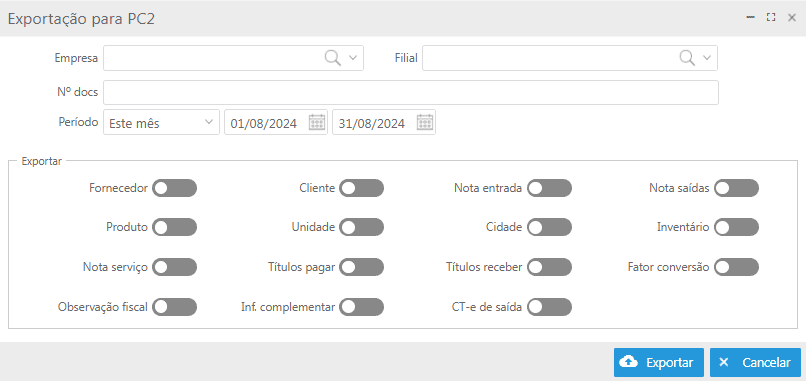
Task: Expand the Empresa dropdown arrow
Action: pos(353,58)
